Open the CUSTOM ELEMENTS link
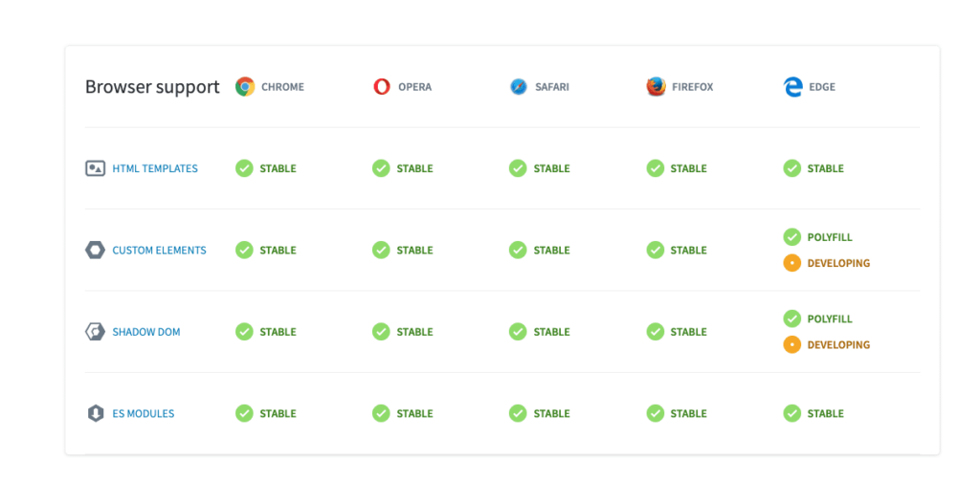 (x=160, y=251)
